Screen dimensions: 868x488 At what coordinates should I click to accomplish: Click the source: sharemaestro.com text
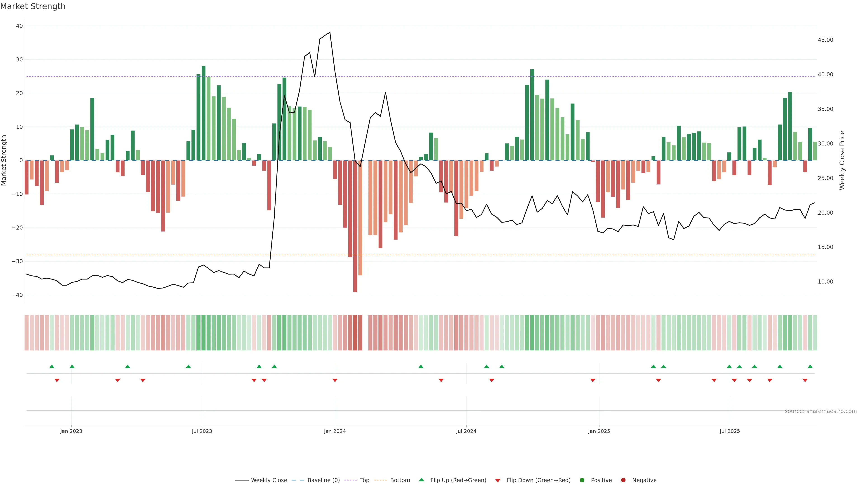pos(821,411)
